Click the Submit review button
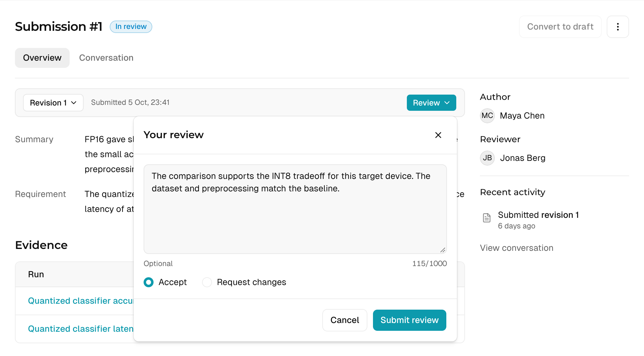644x356 pixels. 410,320
